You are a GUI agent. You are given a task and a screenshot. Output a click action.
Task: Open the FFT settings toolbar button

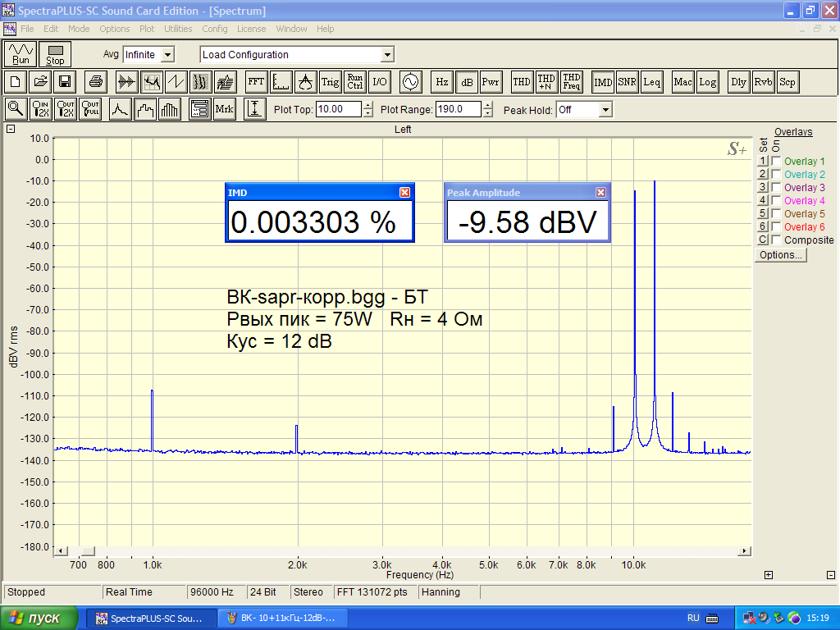pos(256,82)
